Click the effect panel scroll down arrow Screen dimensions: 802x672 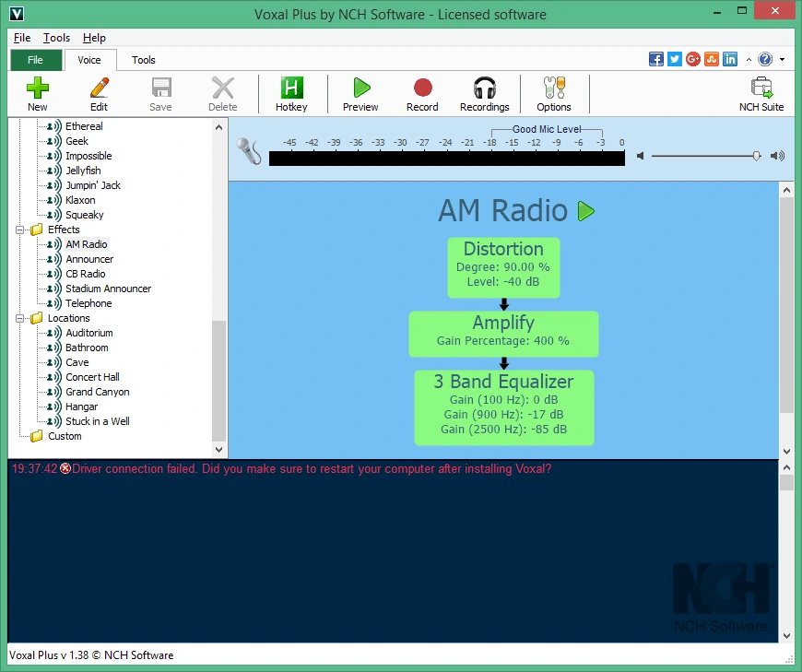point(786,451)
